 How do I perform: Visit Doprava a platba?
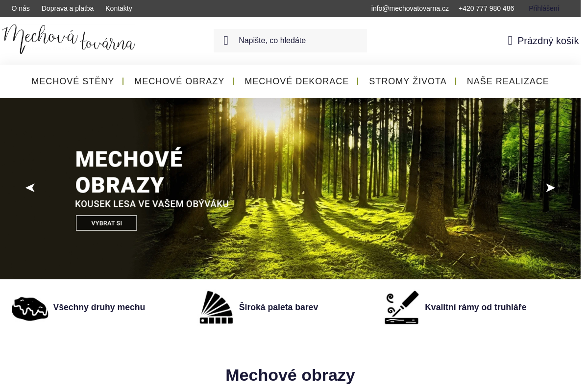(68, 8)
